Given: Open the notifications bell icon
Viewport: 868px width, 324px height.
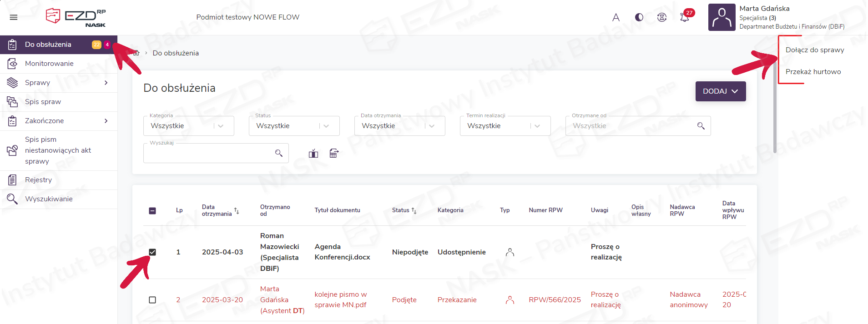Looking at the screenshot, I should [x=684, y=17].
